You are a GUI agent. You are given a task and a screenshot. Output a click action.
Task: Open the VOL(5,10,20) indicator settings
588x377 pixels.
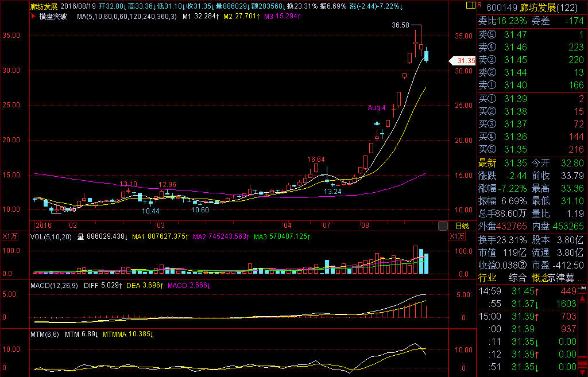52,236
